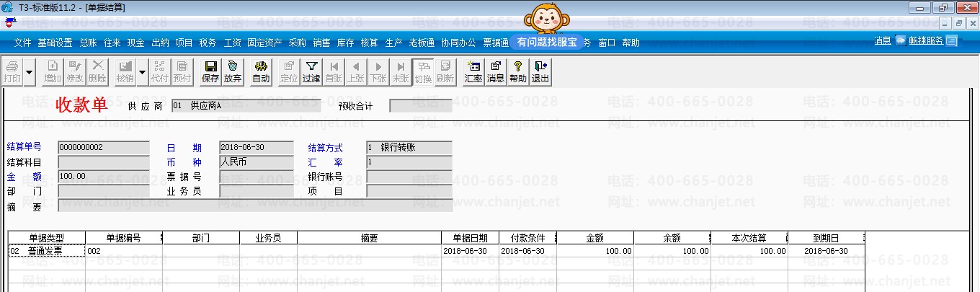Click the 修改 (Modify) toolbar icon

pos(75,71)
